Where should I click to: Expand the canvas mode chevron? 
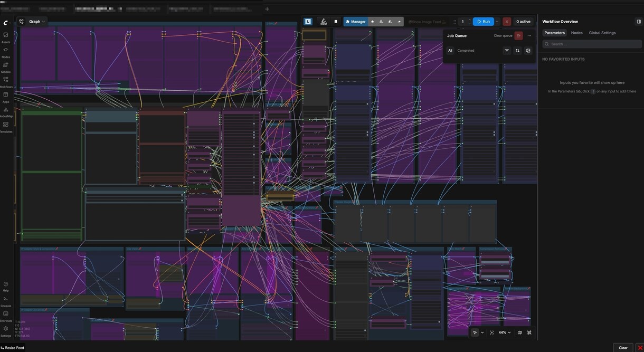click(482, 332)
